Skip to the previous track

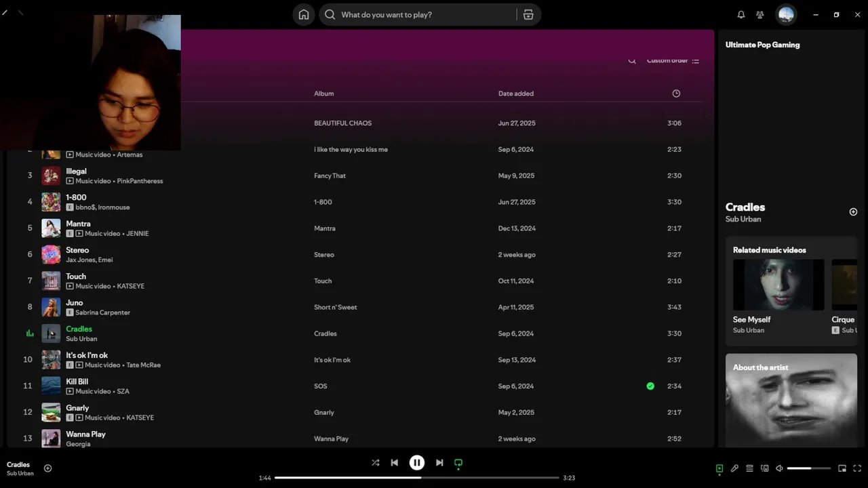tap(394, 463)
